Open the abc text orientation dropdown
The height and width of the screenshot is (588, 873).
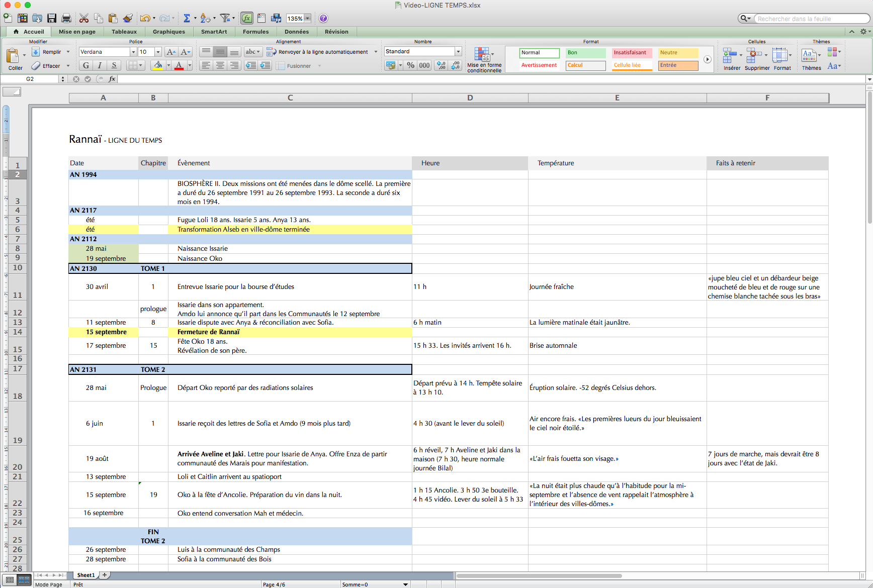coord(252,52)
